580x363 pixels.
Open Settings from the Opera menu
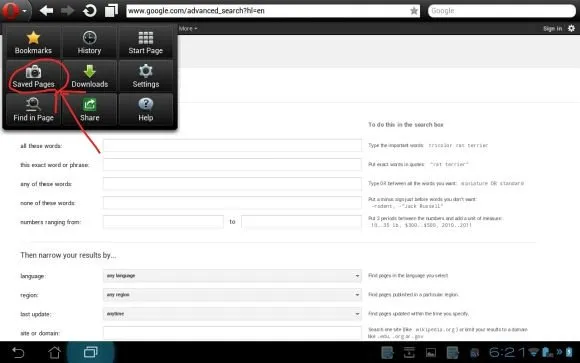146,76
